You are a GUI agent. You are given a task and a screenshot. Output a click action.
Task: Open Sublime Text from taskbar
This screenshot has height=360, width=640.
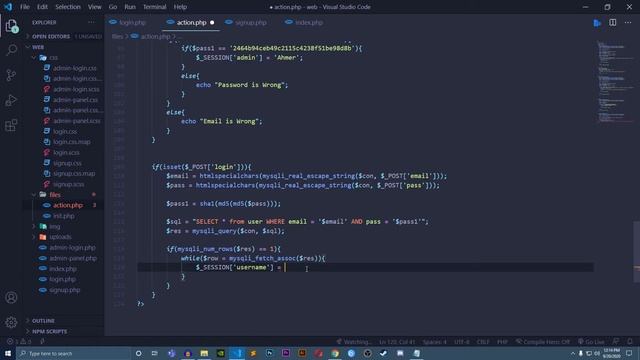253,353
